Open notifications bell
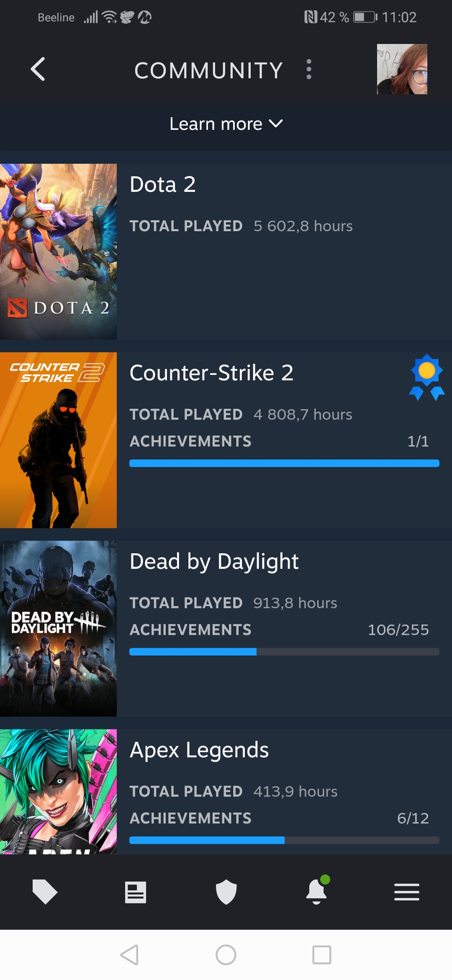 (317, 891)
